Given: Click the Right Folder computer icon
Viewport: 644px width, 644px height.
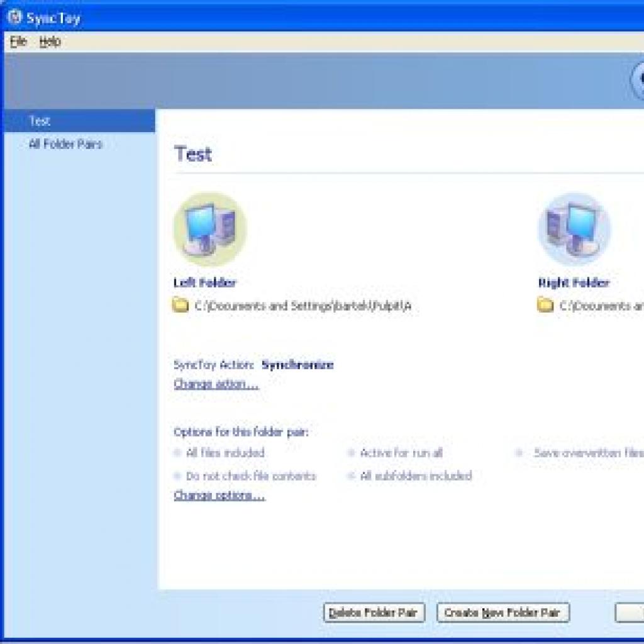Looking at the screenshot, I should 574,229.
